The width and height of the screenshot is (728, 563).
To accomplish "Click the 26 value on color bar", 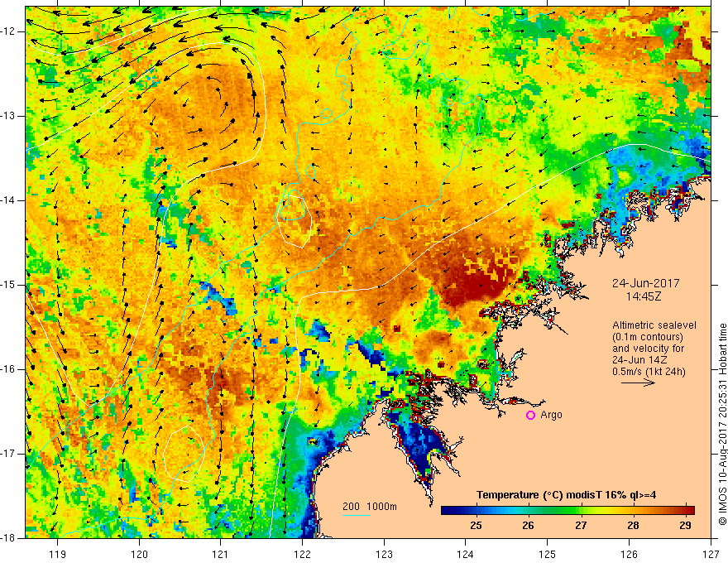I will click(528, 526).
